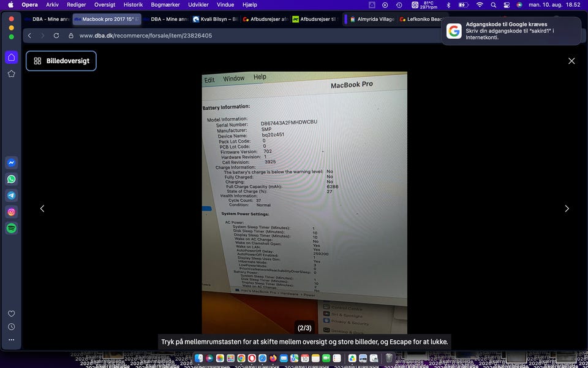Click the date and time 'man. 10. aug. 18.52'

[554, 5]
